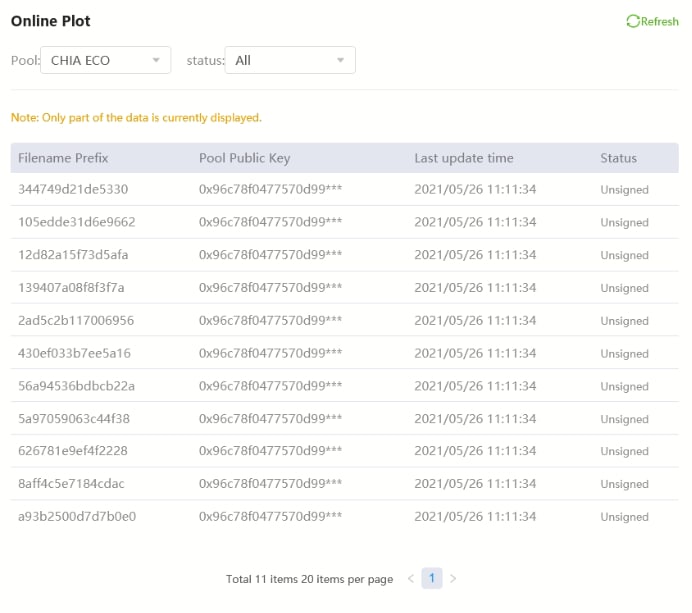692x613 pixels.
Task: Click the Refresh link text
Action: point(660,21)
